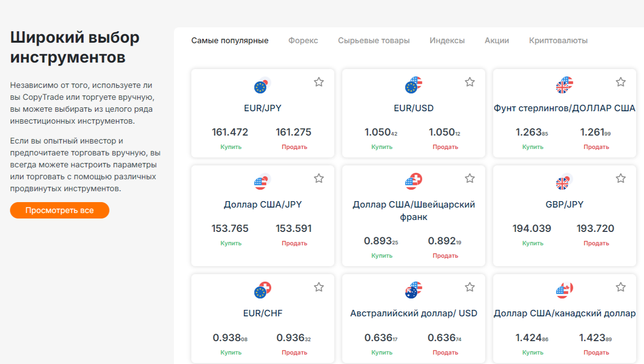Favorite the EUR/CHF card star

tap(319, 287)
